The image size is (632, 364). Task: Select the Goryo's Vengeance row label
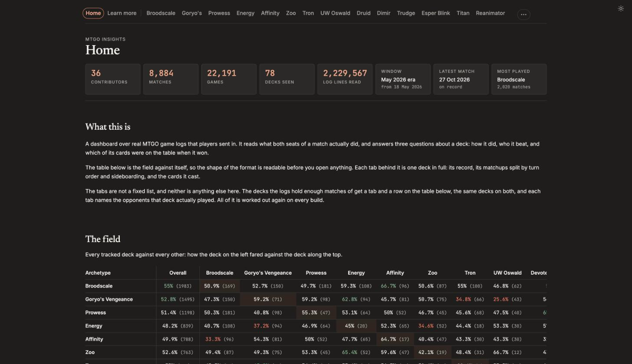[x=109, y=299]
